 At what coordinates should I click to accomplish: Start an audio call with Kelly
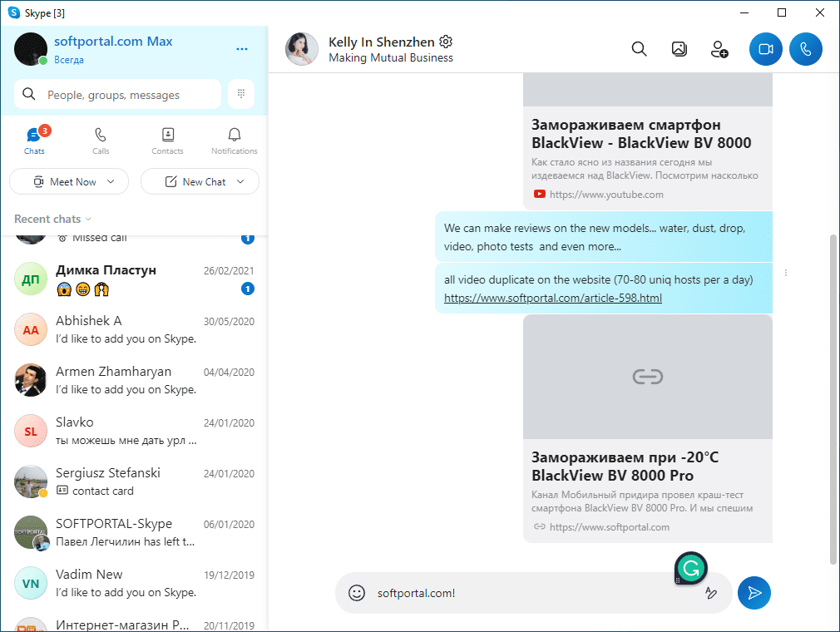pos(806,49)
